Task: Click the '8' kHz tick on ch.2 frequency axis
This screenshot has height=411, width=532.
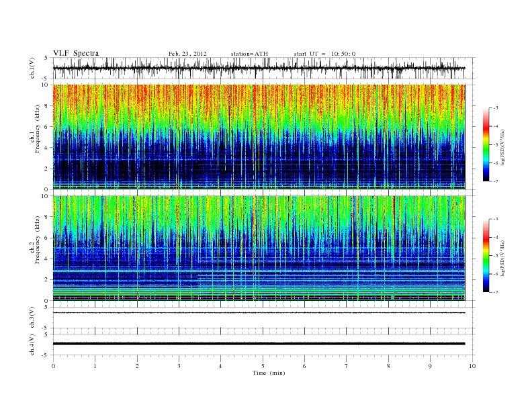Action: (x=47, y=217)
